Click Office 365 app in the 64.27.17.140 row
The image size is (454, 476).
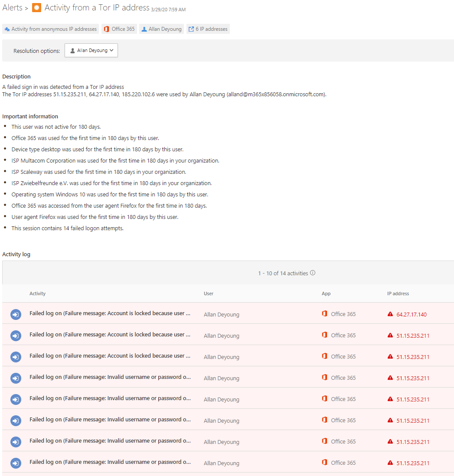click(x=343, y=314)
